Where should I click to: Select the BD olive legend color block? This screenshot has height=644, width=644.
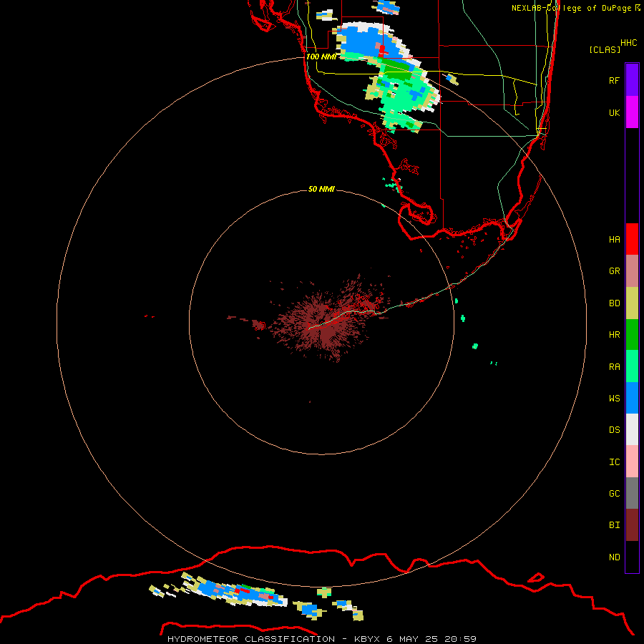(x=632, y=303)
